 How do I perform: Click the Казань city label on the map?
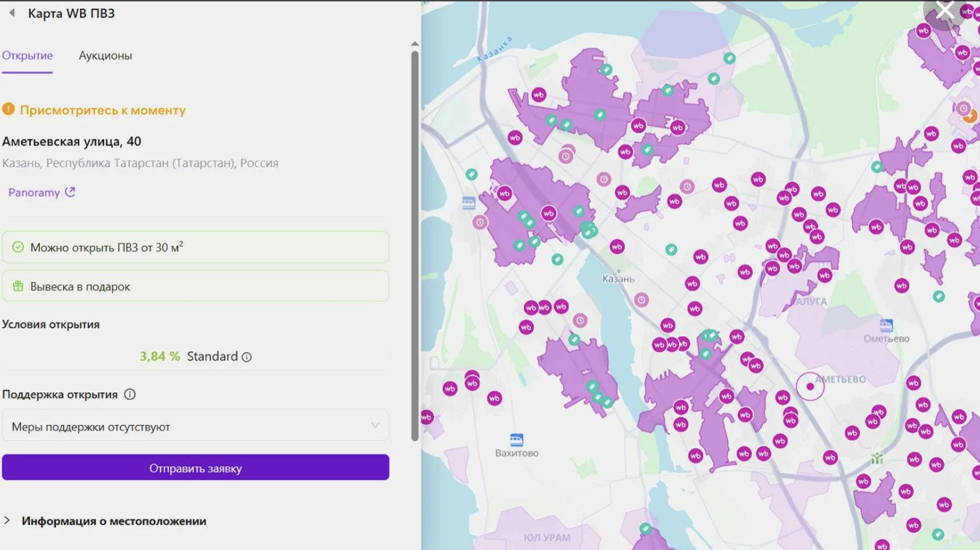click(618, 278)
